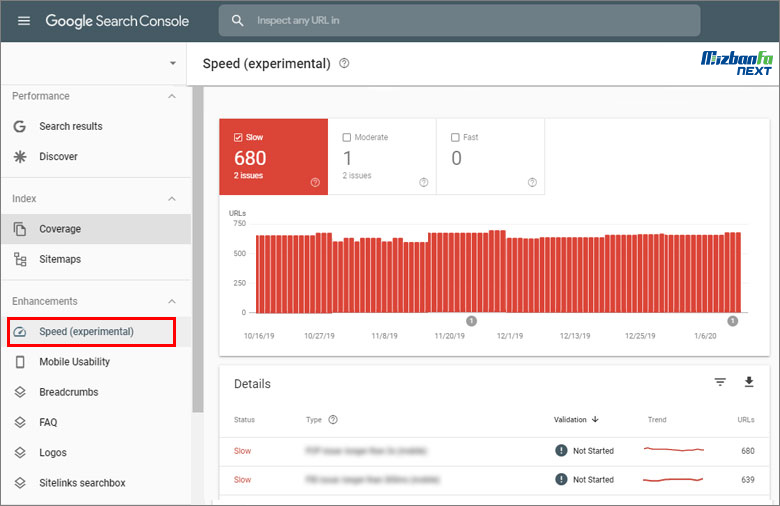Viewport: 780px width, 506px height.
Task: Click the Coverage pages icon
Action: coord(20,229)
